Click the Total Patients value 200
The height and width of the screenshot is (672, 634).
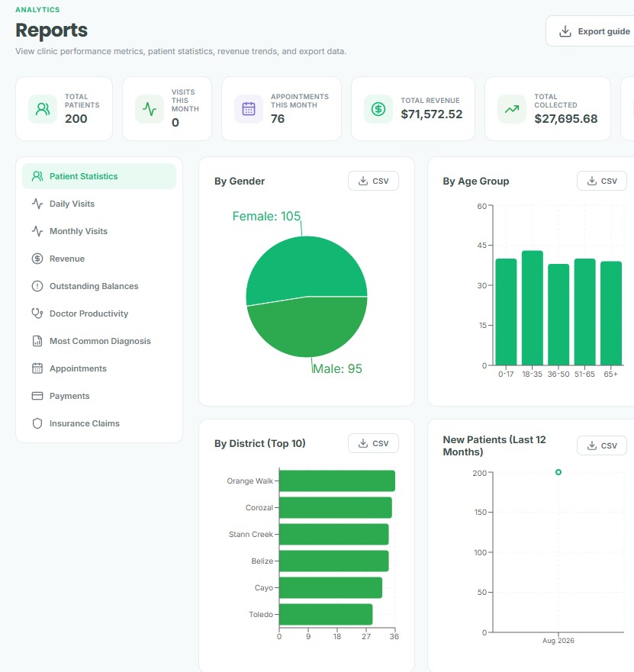pos(76,119)
